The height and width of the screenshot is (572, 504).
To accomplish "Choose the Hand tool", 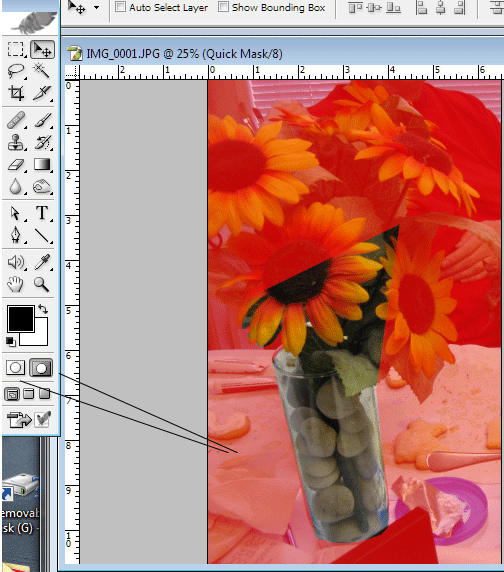I will click(16, 284).
